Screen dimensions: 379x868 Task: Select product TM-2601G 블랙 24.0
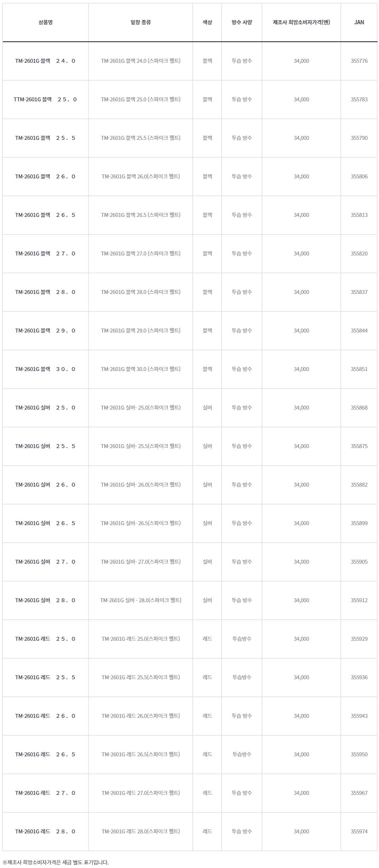coord(45,61)
